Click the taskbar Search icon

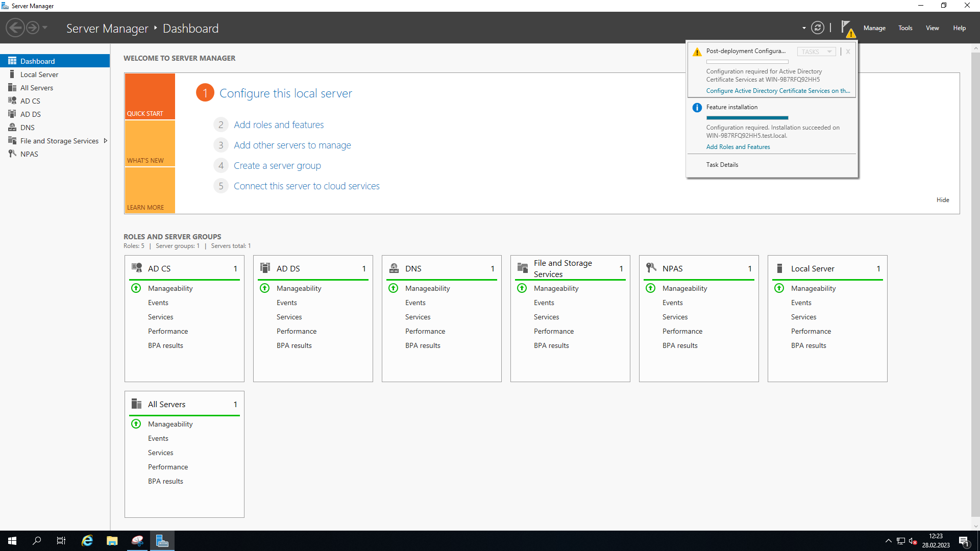[37, 541]
